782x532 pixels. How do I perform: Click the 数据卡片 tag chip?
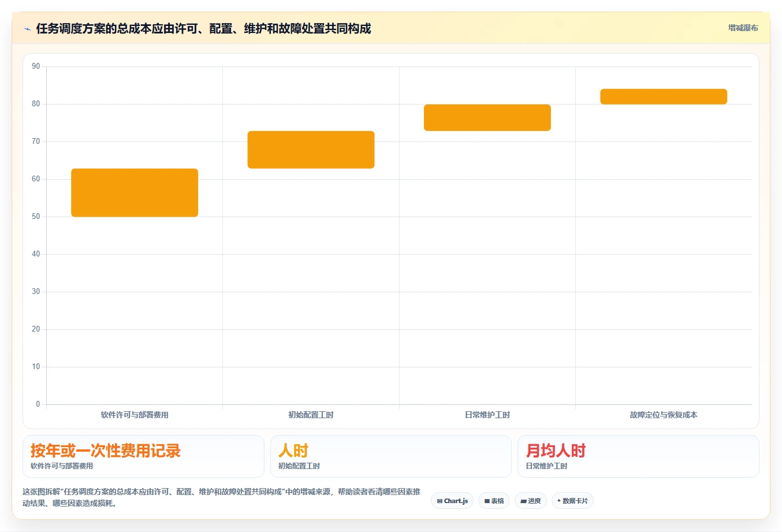click(572, 501)
